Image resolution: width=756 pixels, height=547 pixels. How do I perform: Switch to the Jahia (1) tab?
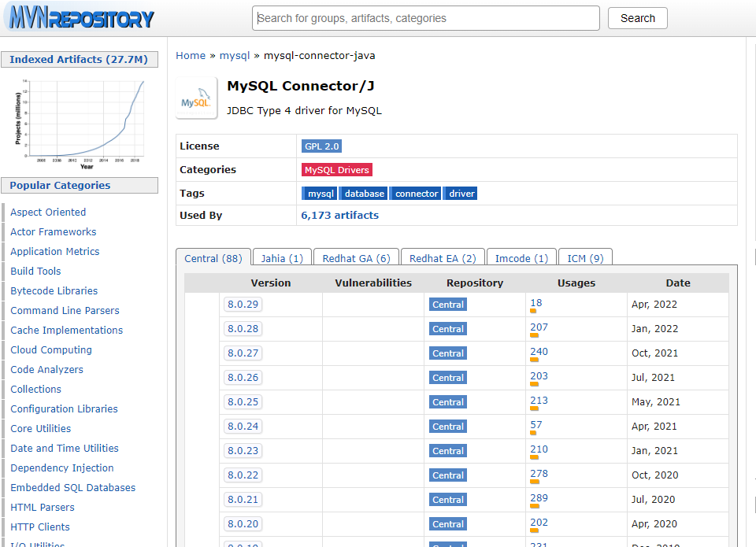(x=282, y=258)
